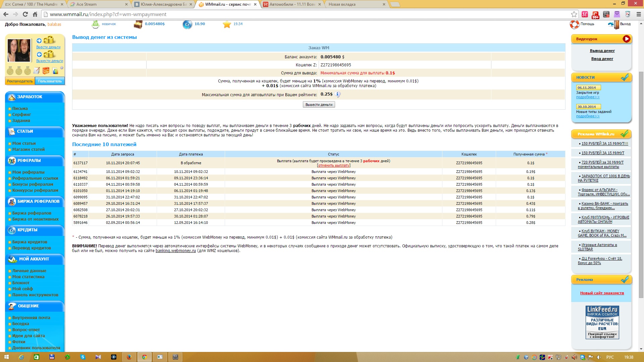Open Мой сейф in the sidebar

(x=22, y=289)
